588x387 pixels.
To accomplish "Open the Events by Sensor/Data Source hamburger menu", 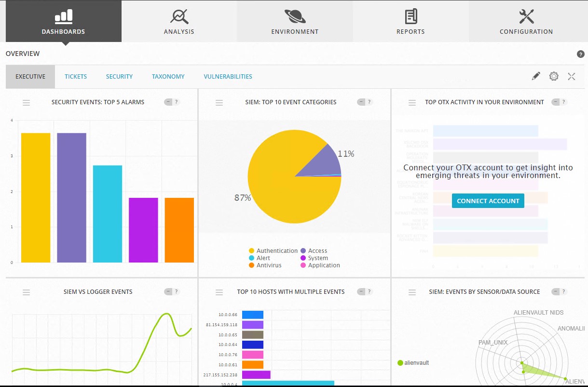I will [x=412, y=292].
